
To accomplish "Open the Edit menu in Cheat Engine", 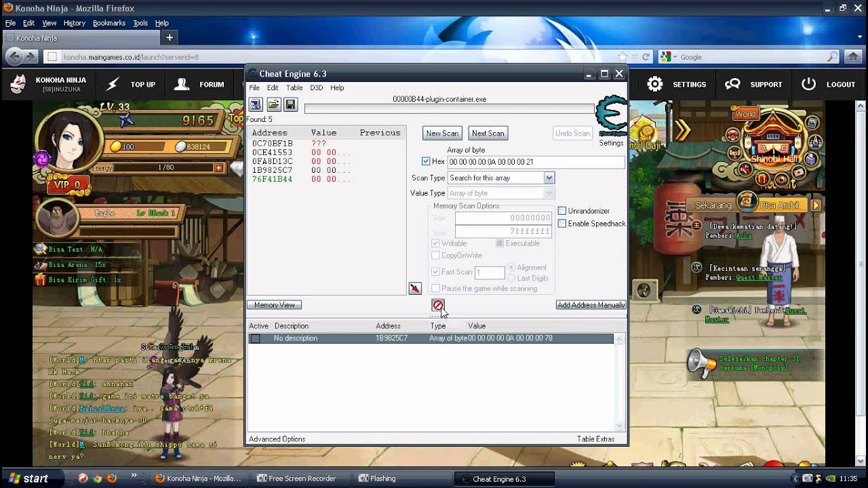I will click(273, 87).
